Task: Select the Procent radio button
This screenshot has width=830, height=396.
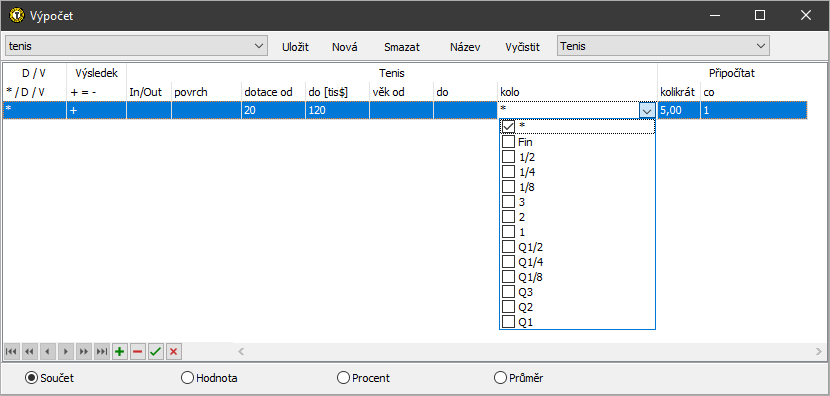Action: coord(344,378)
